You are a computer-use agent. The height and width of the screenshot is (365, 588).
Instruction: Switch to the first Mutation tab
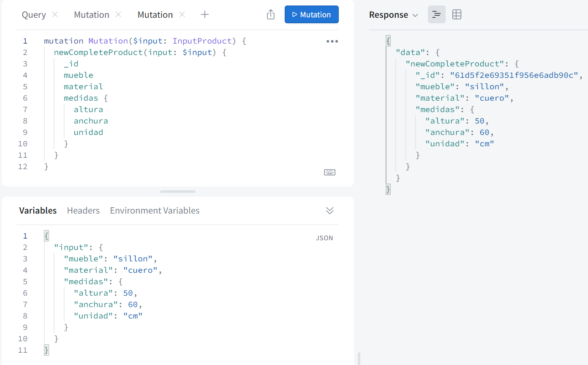click(92, 14)
